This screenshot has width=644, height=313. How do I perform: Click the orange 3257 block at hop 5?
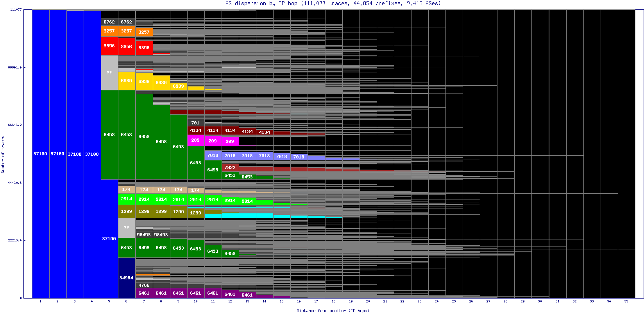click(109, 31)
